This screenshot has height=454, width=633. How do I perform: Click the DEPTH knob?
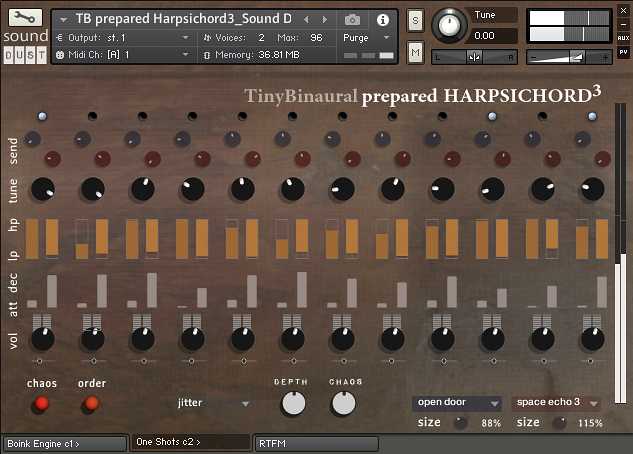[x=293, y=403]
